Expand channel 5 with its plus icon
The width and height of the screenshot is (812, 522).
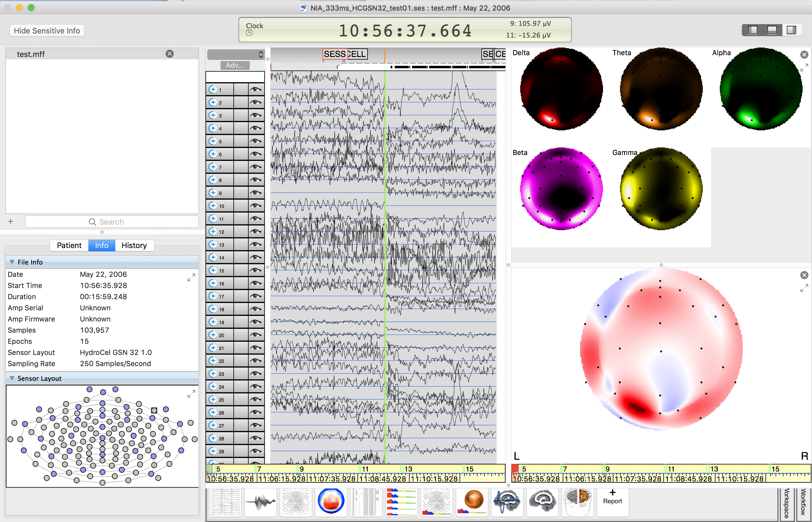213,141
